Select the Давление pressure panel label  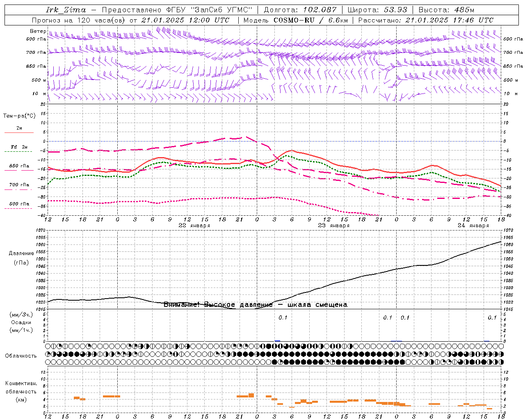21,253
